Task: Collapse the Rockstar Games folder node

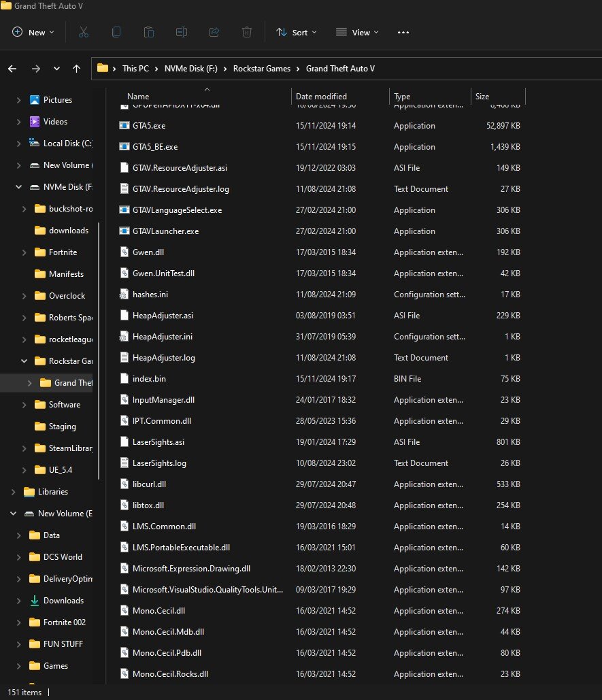Action: coord(24,361)
